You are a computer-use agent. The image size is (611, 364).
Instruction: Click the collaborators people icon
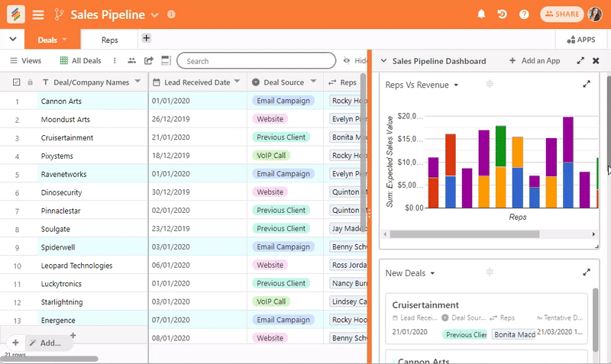click(x=131, y=61)
